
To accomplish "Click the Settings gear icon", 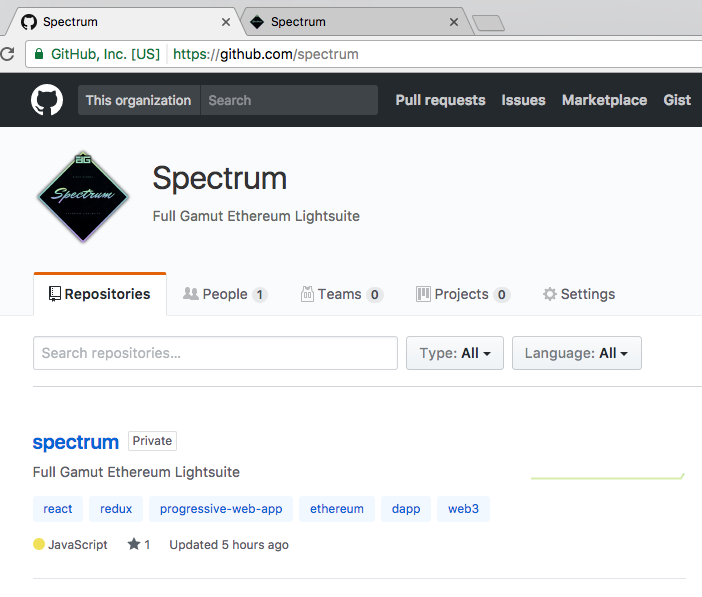I will tap(550, 294).
